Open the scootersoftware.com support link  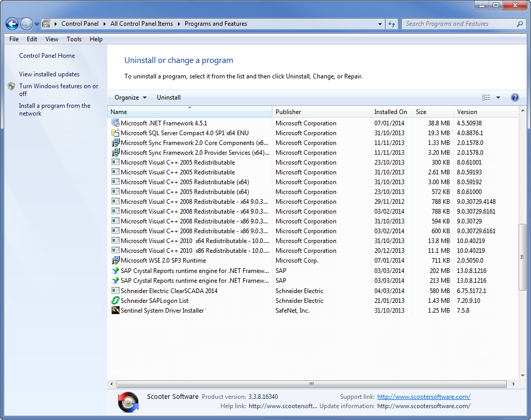424,397
